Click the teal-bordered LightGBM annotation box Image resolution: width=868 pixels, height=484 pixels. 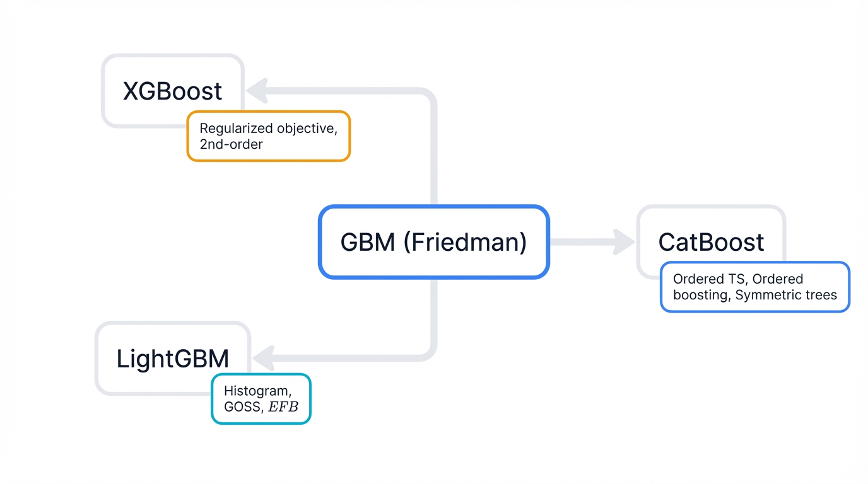(261, 399)
